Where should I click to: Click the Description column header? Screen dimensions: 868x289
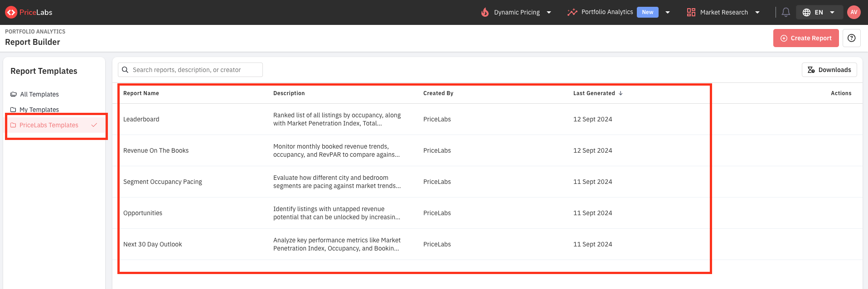click(x=289, y=93)
